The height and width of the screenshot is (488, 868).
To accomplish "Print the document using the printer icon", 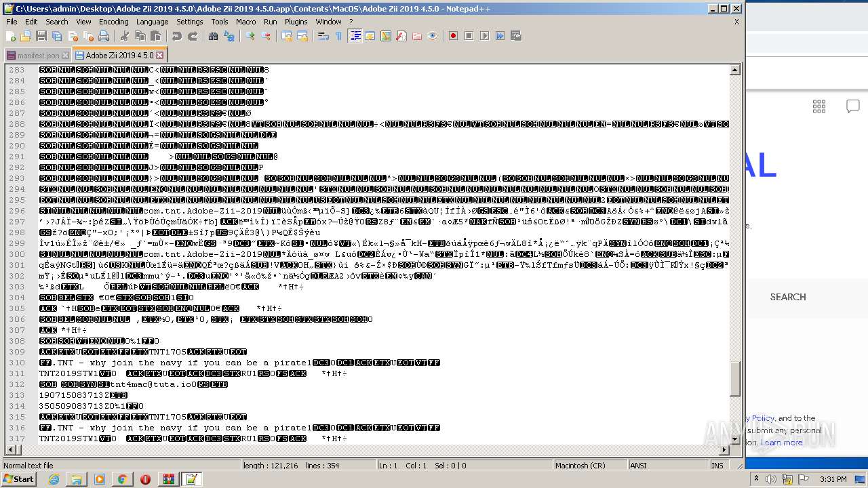I will click(x=104, y=36).
